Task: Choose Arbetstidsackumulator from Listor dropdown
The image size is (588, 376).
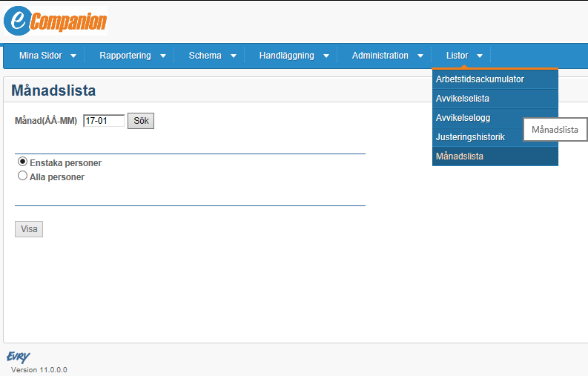Action: pos(495,79)
